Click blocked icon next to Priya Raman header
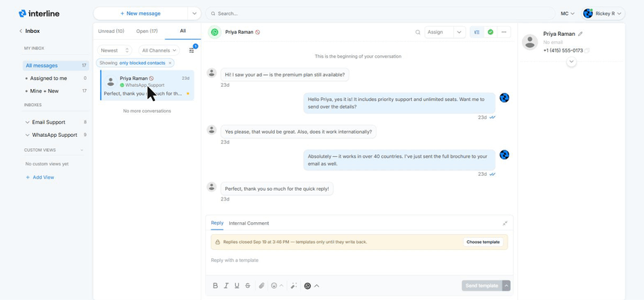This screenshot has height=300, width=644. [258, 32]
